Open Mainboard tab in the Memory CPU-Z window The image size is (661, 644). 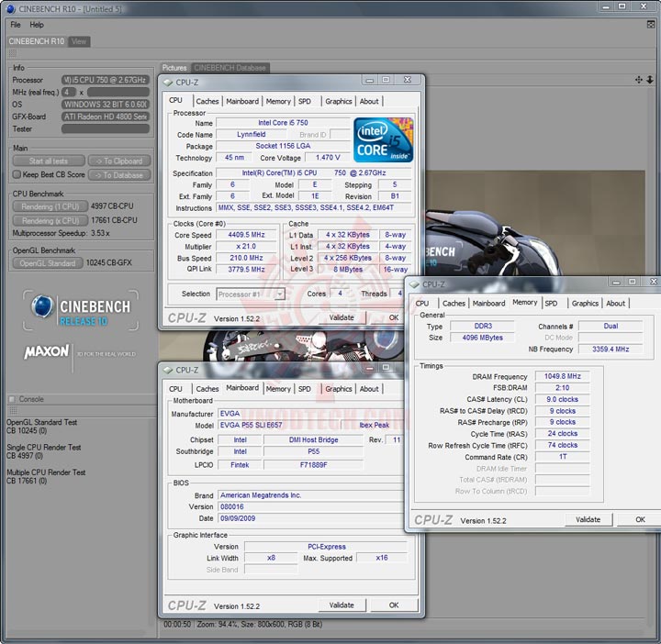coord(489,304)
